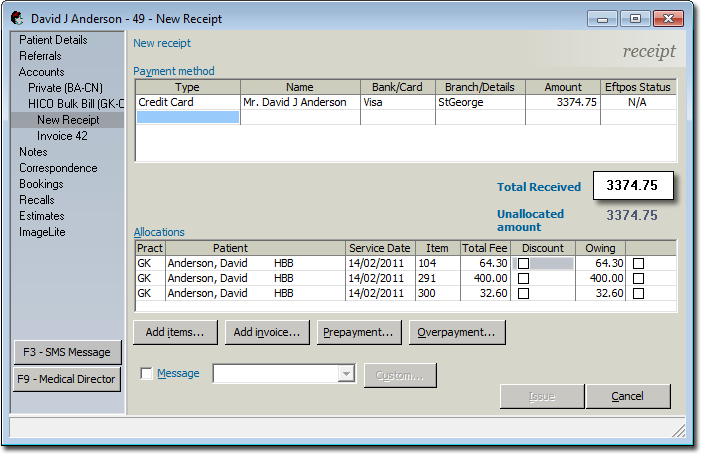Check Discount box for item 300

523,294
